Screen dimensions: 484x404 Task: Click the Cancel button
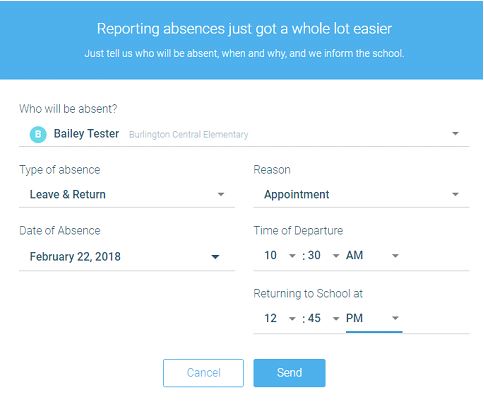(x=203, y=373)
